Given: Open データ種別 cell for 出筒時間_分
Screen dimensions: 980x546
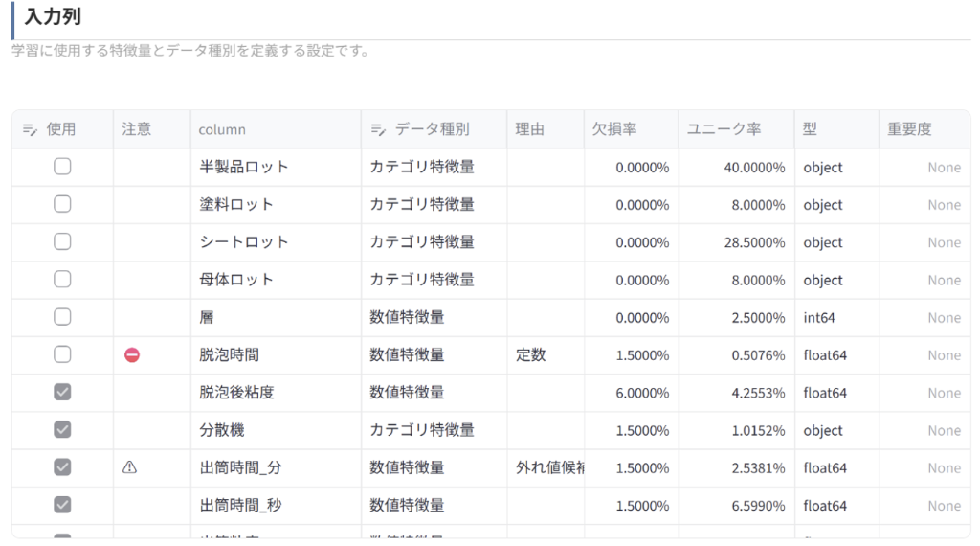Looking at the screenshot, I should 434,467.
